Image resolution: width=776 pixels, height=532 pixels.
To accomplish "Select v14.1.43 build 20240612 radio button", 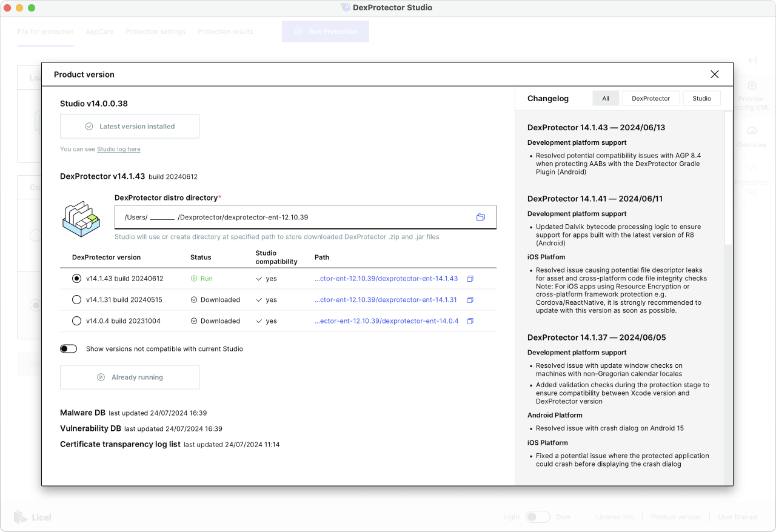I will 76,279.
